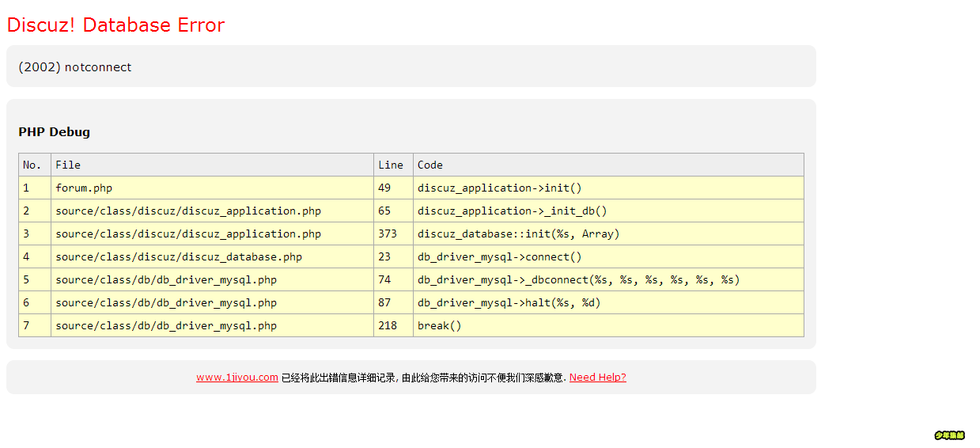Click the Line column header
The image size is (980, 448).
point(394,165)
